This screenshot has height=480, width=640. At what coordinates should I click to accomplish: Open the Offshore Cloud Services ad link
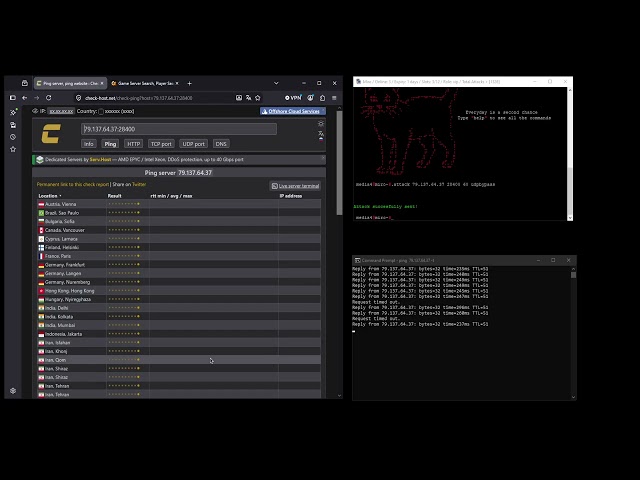[293, 111]
